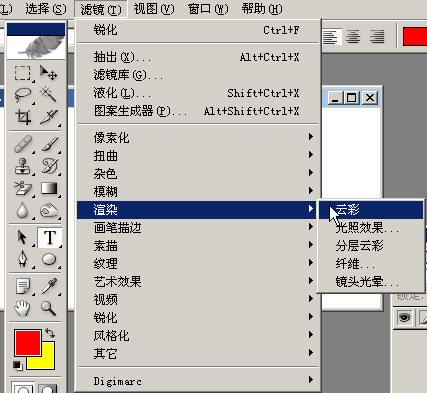Switch to Standard mode button

23,387
